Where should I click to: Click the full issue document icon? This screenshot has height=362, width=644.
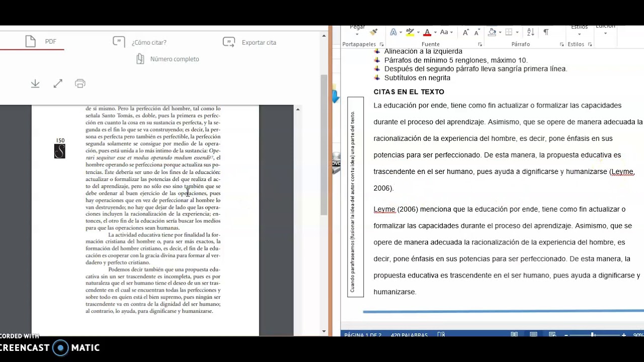tap(140, 59)
